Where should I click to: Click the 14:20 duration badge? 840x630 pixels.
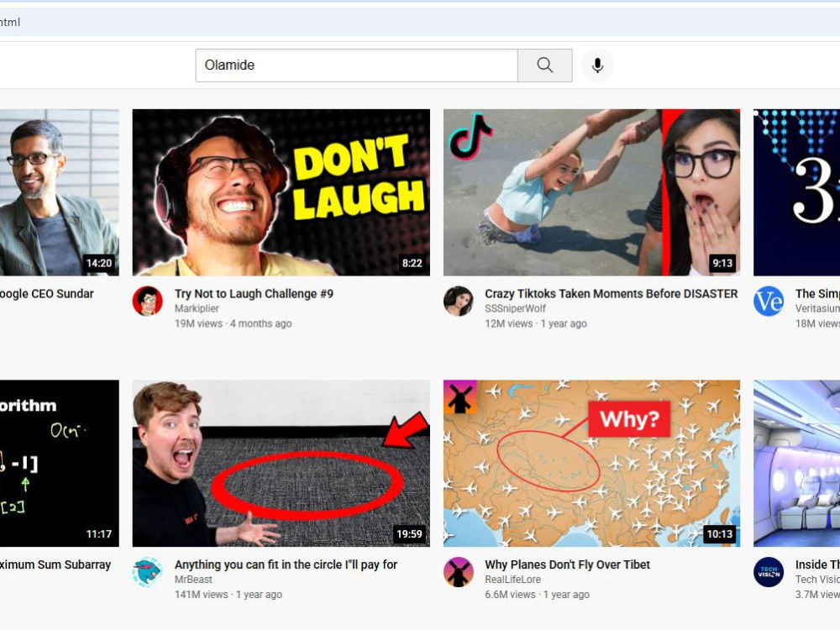tap(99, 263)
